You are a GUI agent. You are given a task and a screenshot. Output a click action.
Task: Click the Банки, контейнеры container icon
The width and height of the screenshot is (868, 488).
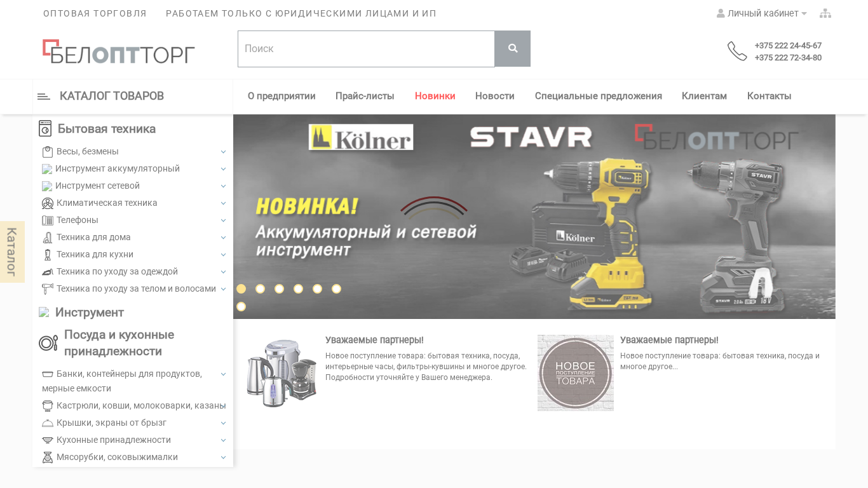[48, 374]
